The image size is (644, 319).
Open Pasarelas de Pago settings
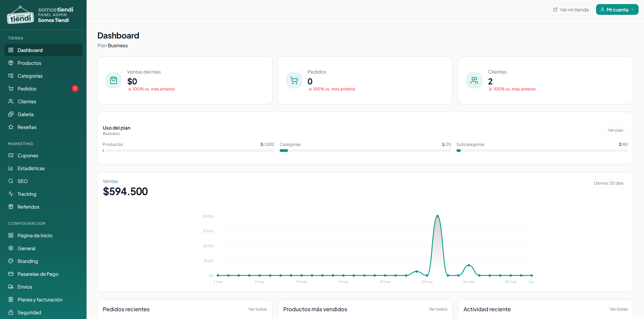(43, 274)
